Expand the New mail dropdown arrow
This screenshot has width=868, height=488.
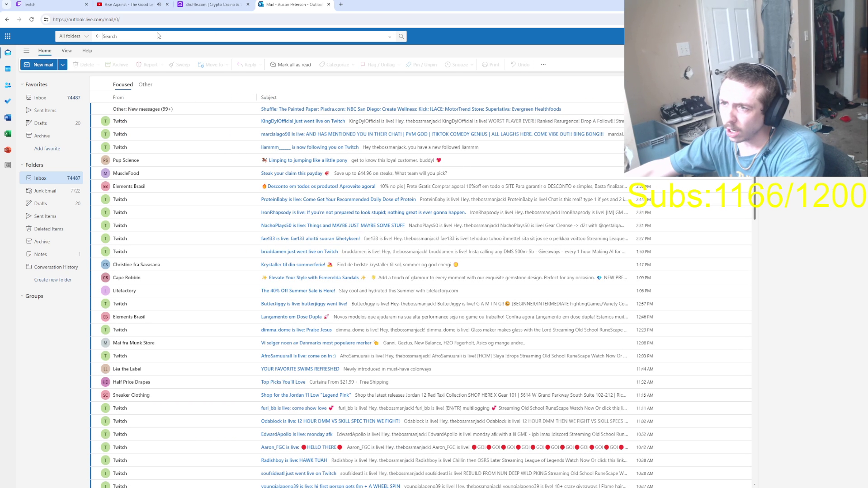63,65
